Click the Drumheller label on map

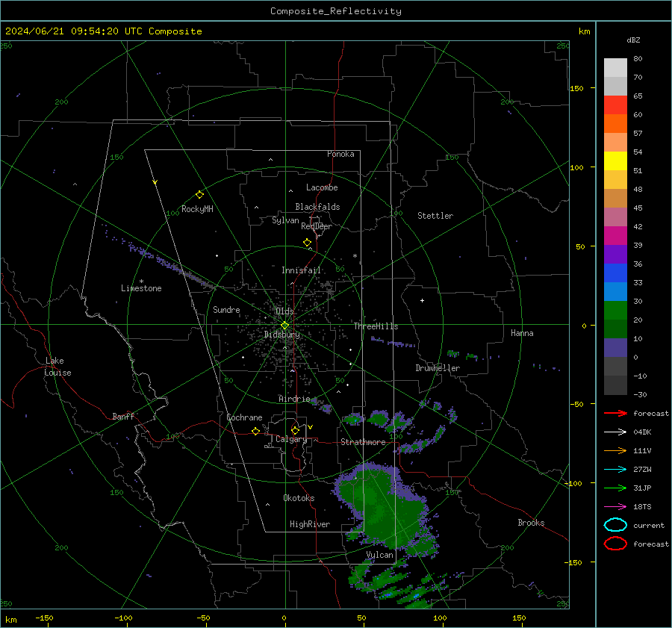pyautogui.click(x=438, y=368)
